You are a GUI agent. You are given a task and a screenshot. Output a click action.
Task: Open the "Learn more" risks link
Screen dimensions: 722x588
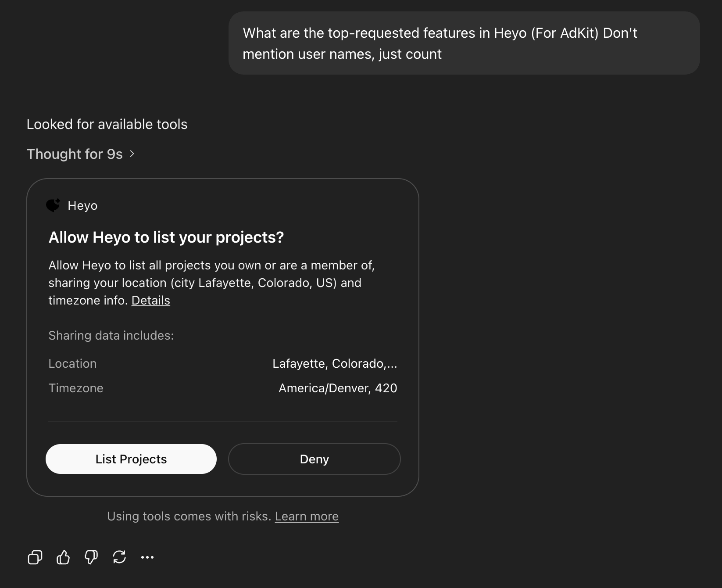click(307, 516)
